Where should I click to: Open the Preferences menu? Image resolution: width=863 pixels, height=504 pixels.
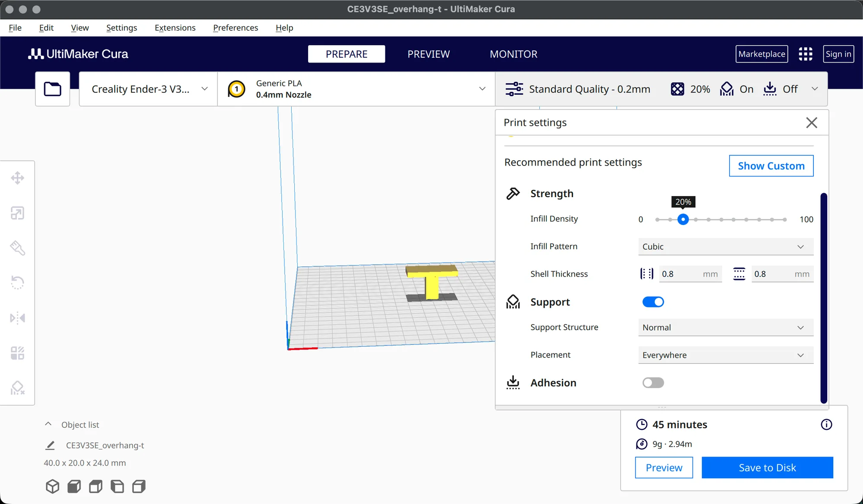coord(236,28)
